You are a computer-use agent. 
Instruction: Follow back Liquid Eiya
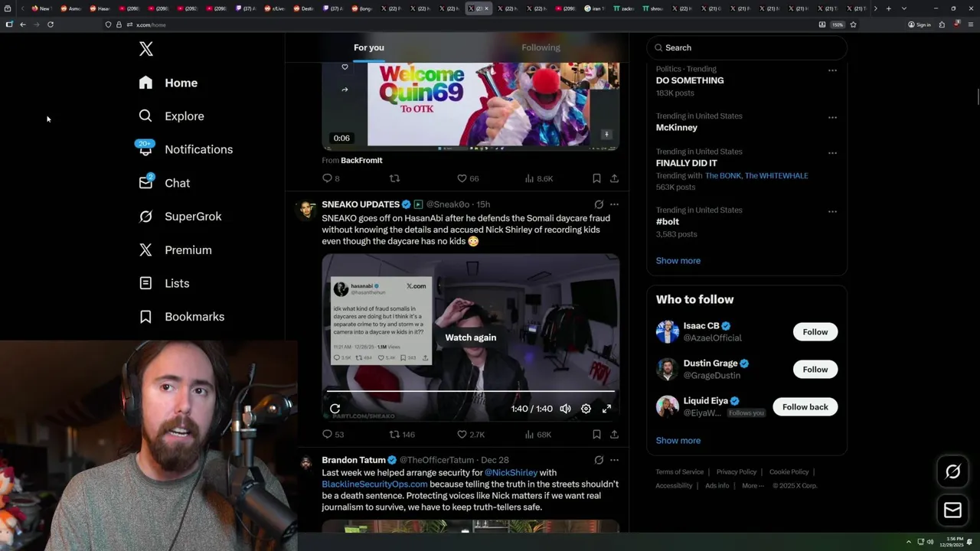coord(805,407)
